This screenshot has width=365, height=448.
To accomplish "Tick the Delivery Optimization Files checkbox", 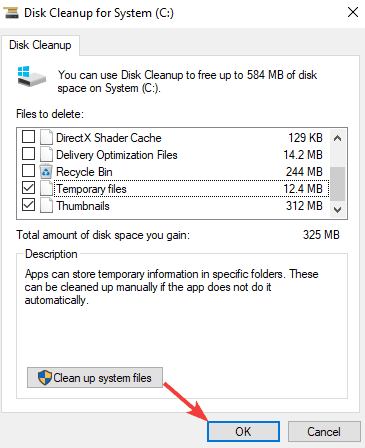I will pos(28,154).
